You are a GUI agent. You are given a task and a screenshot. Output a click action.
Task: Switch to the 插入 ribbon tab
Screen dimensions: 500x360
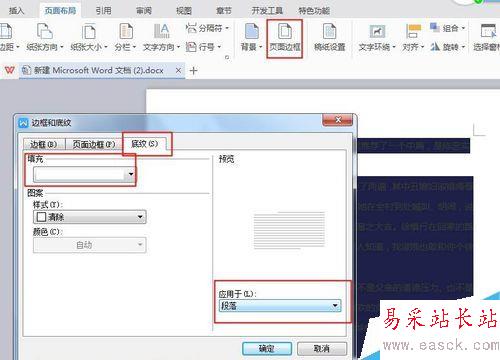17,11
